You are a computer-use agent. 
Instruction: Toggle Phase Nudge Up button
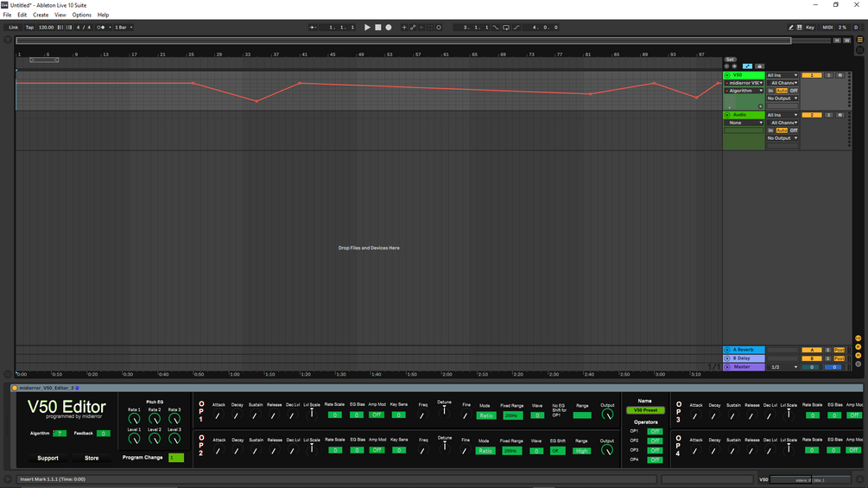[x=69, y=27]
